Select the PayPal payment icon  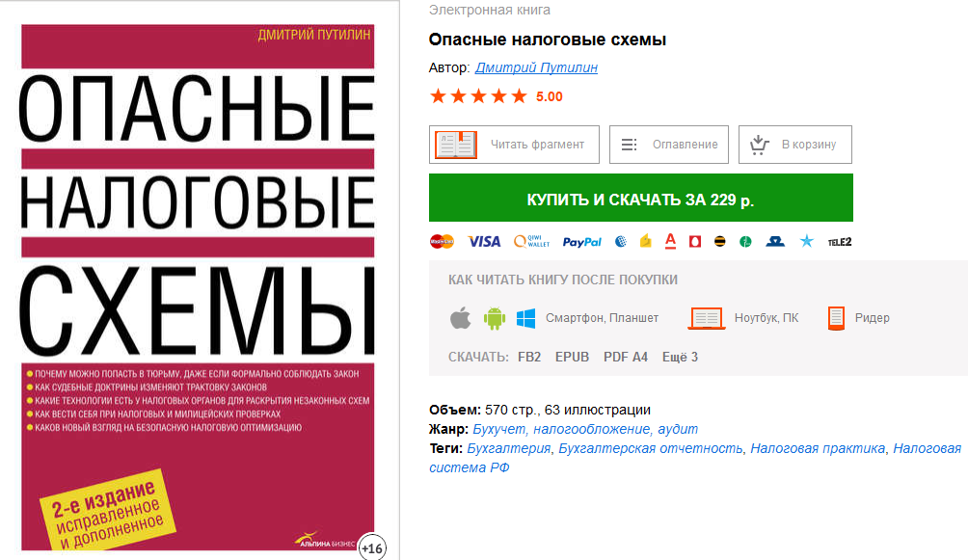581,242
